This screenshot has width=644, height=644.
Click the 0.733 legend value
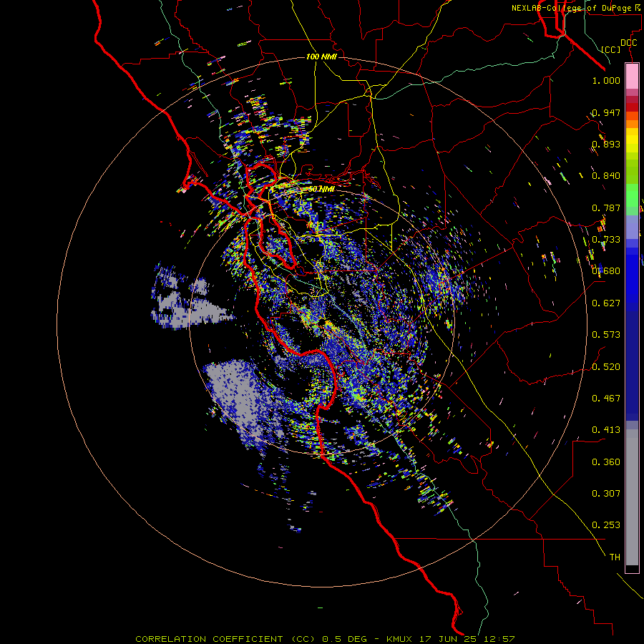(x=606, y=240)
